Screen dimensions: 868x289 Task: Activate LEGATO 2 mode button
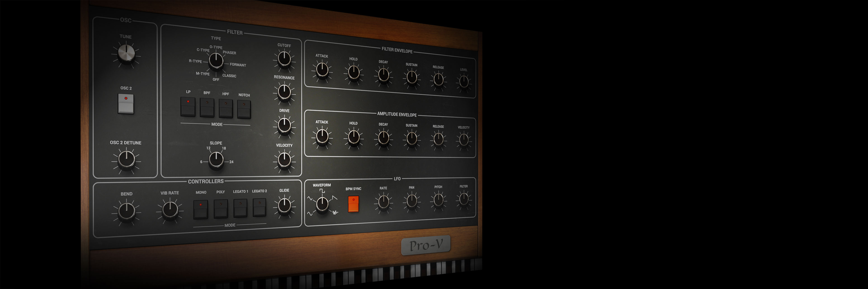[x=259, y=207]
